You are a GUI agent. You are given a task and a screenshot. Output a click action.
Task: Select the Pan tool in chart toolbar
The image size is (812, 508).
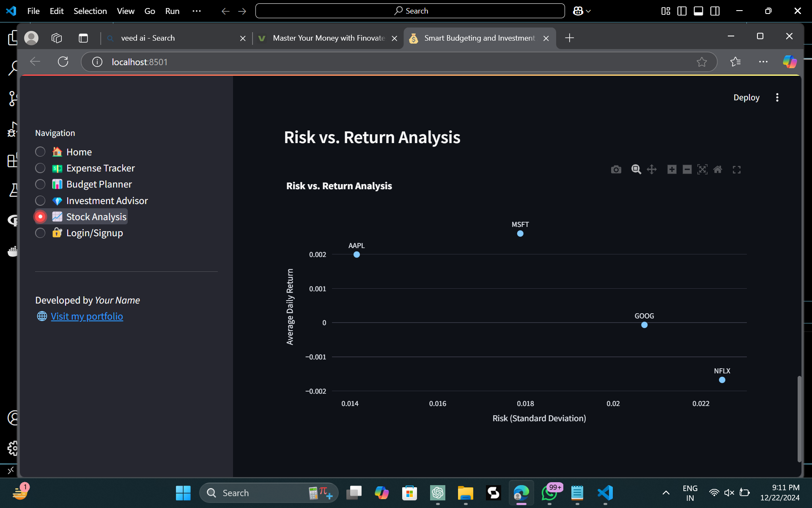[652, 170]
